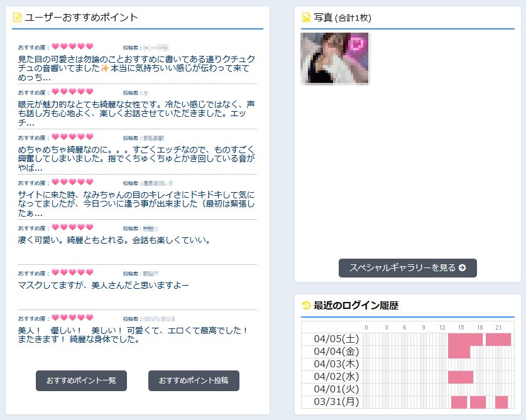The width and height of the screenshot is (526, 420).
Task: Click the pink login block on 04/04(金)
Action: click(459, 352)
